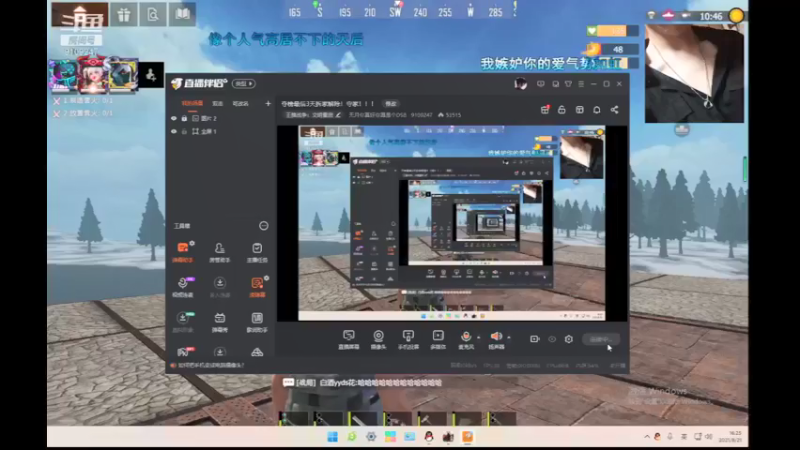Collapse the toolbox with the minus circle
800x450 pixels.
[264, 226]
